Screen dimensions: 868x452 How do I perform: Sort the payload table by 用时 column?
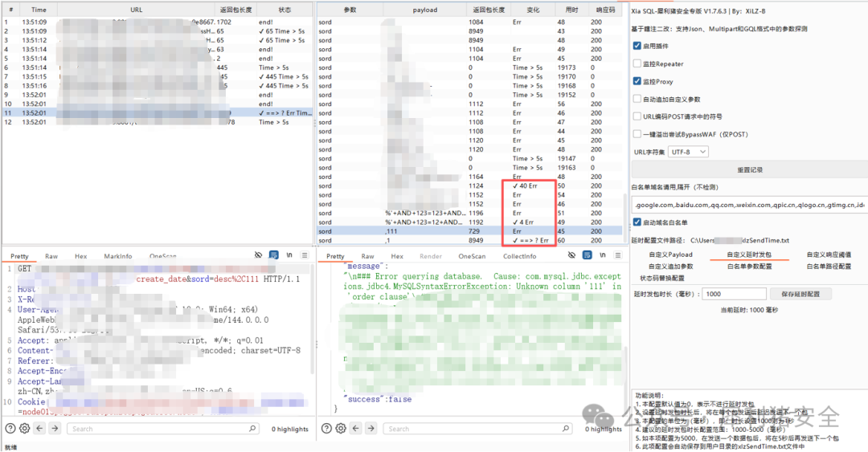(571, 10)
